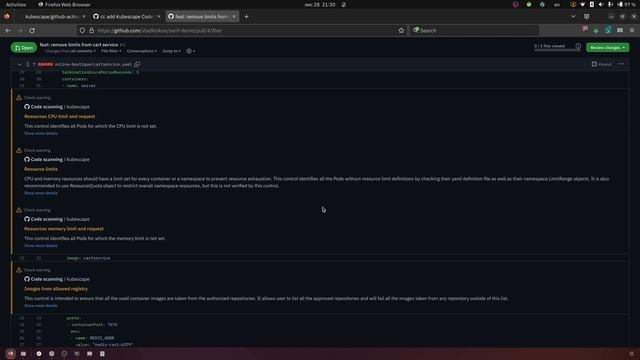Open 'Images from allowed registry' rule
Screen dimensions: 640x360
56,289
